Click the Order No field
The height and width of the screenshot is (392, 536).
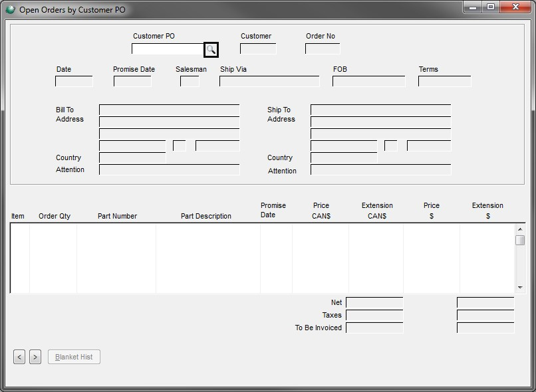323,49
